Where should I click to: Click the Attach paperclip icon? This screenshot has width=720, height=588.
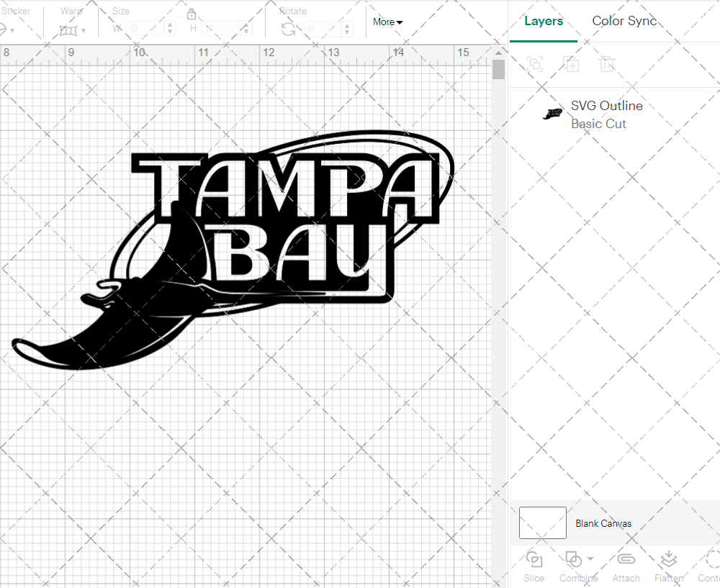626,560
